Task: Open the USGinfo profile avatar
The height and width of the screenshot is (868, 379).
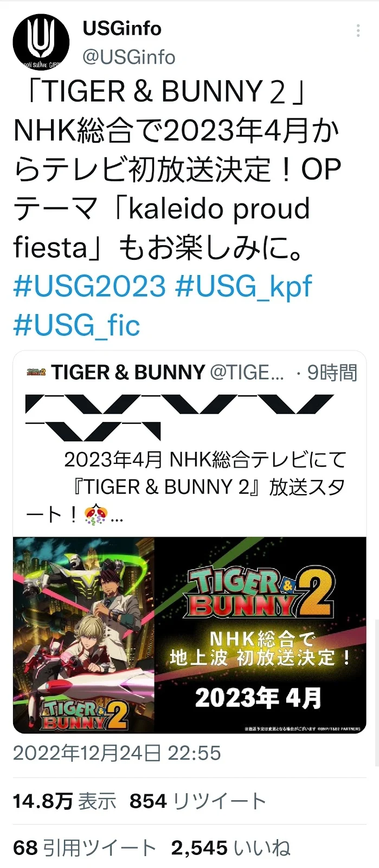Action: pyautogui.click(x=41, y=42)
